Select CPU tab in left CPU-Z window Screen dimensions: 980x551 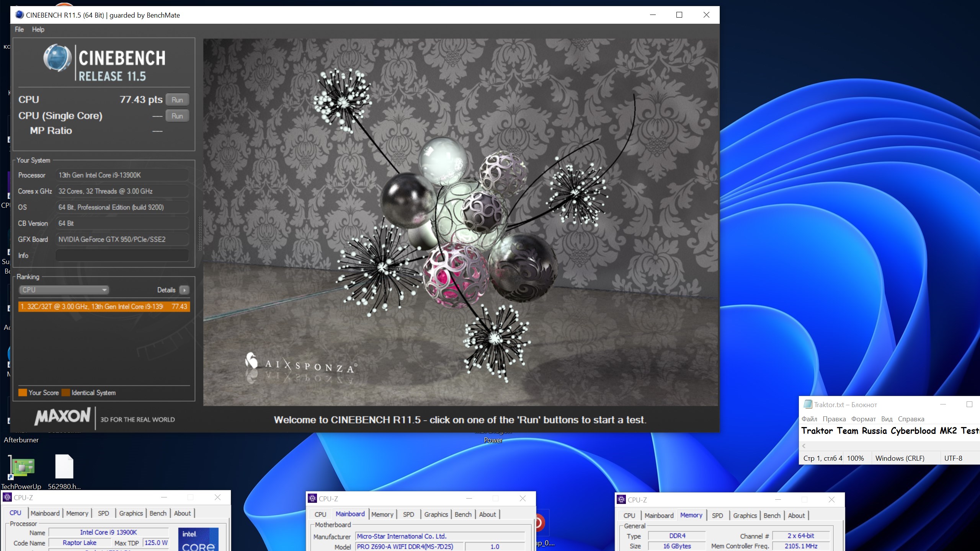pyautogui.click(x=15, y=513)
